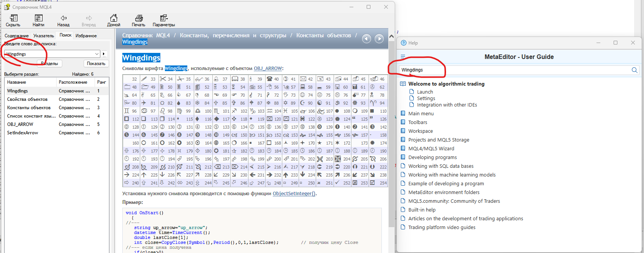Sort results by Название column
644x253 pixels.
coord(30,82)
